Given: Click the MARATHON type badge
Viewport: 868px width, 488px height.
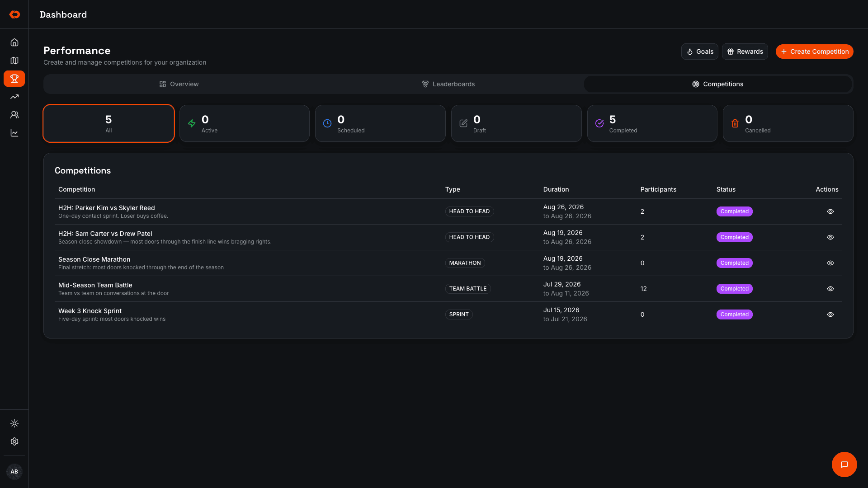Looking at the screenshot, I should point(465,263).
